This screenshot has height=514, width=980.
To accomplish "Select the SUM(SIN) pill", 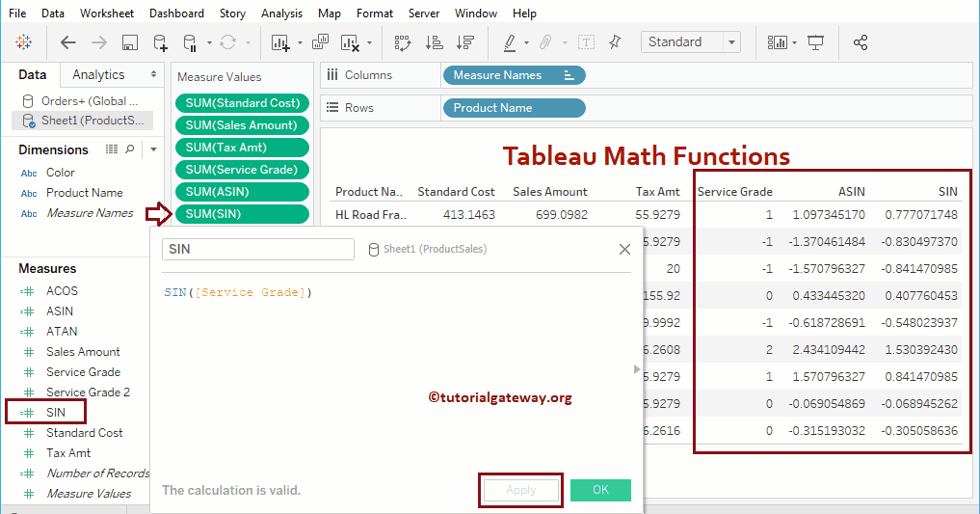I will [243, 214].
